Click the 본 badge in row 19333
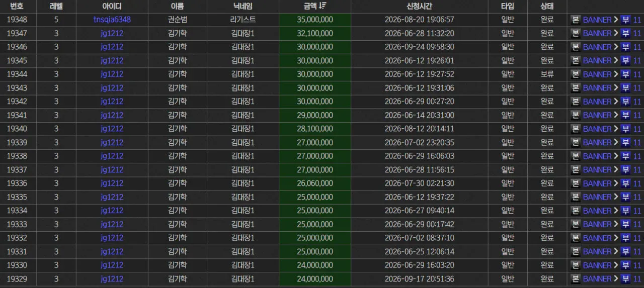Viewport: 644px width, 288px height. click(576, 224)
